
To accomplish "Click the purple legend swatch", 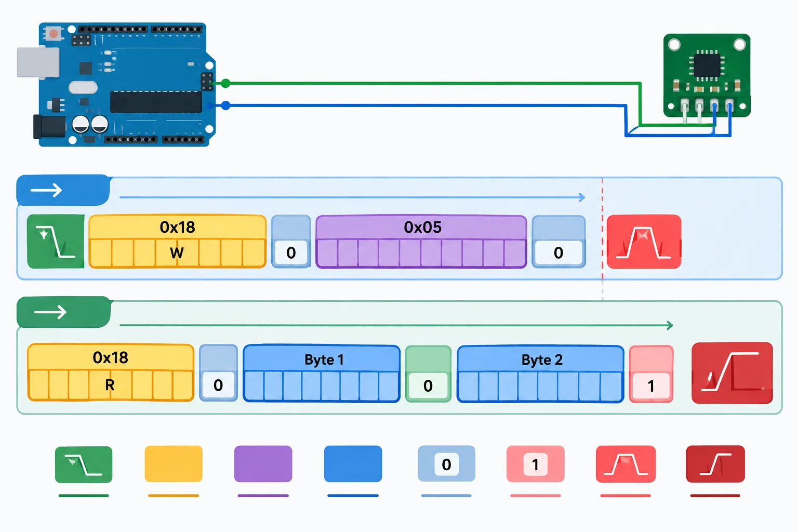I will (263, 464).
